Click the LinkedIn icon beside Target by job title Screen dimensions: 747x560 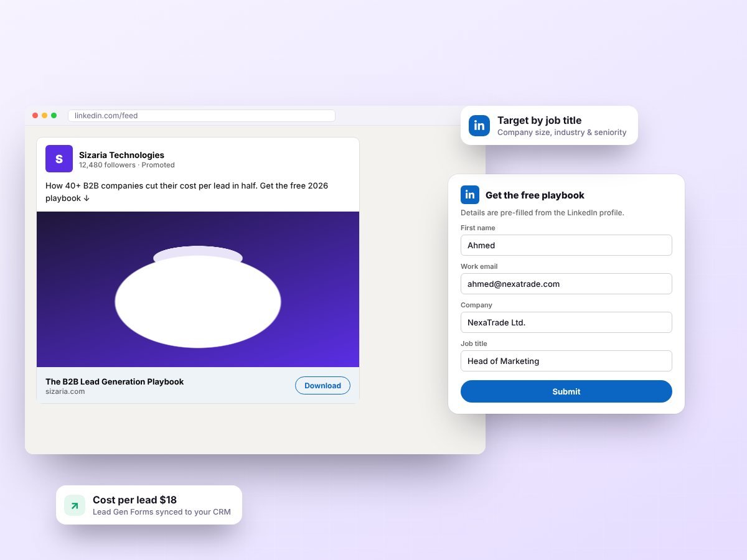(479, 126)
